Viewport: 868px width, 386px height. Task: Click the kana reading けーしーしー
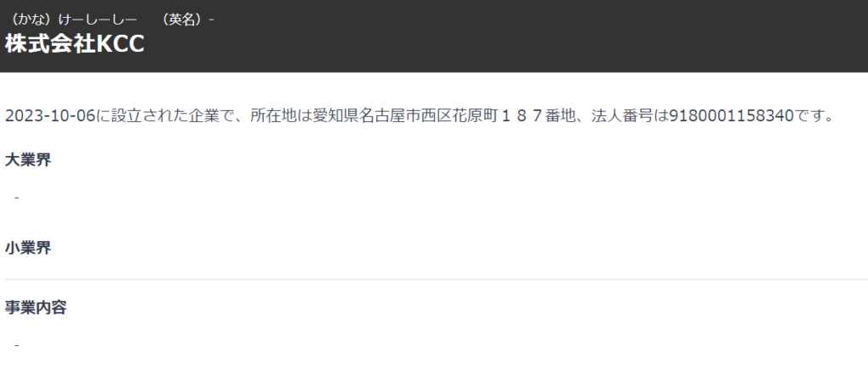pyautogui.click(x=101, y=20)
